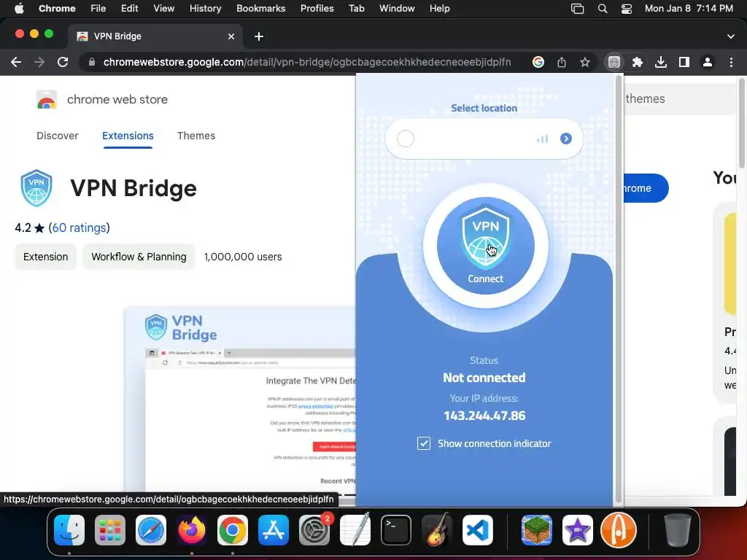Click the chrome web store logo

[47, 99]
